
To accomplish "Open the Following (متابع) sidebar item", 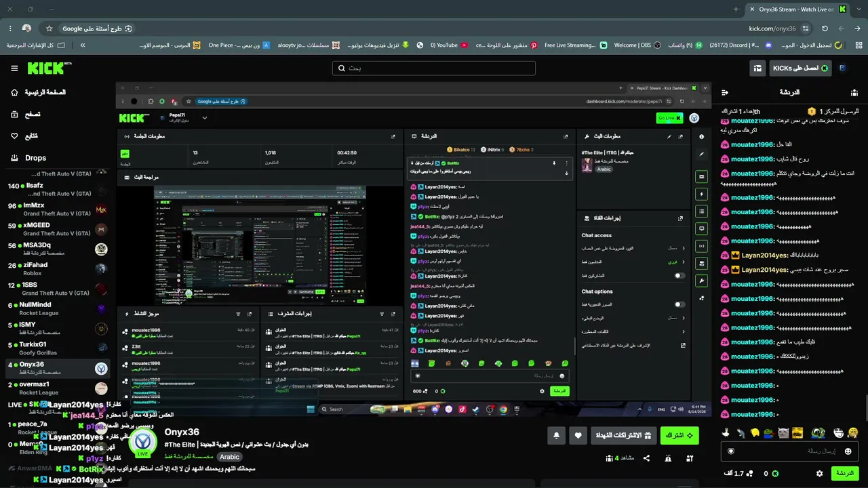I will pyautogui.click(x=24, y=136).
